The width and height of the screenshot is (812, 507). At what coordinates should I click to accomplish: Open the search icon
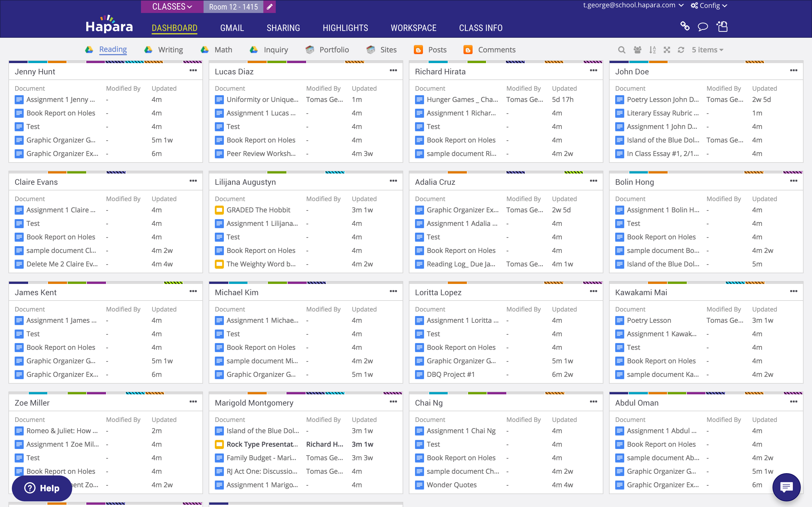[621, 50]
